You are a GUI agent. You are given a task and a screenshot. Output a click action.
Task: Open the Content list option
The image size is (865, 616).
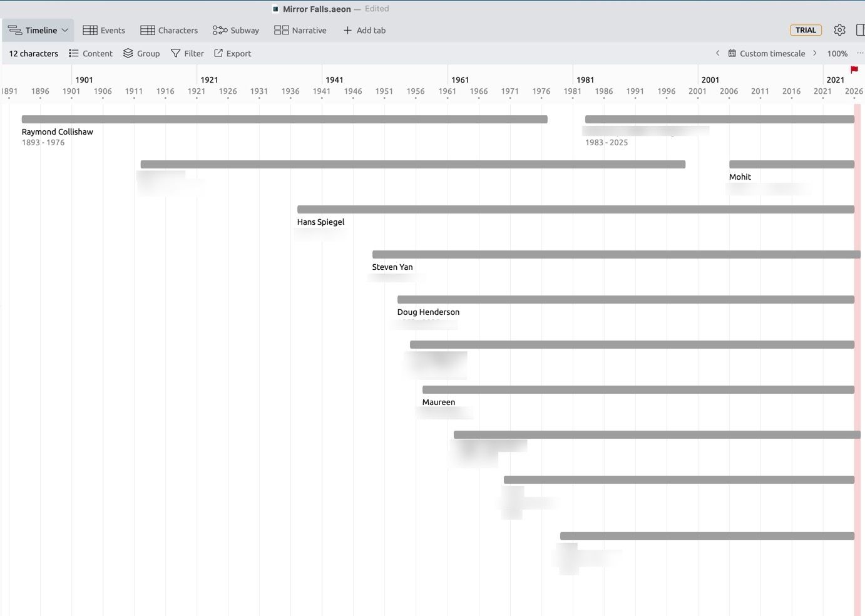coord(91,54)
